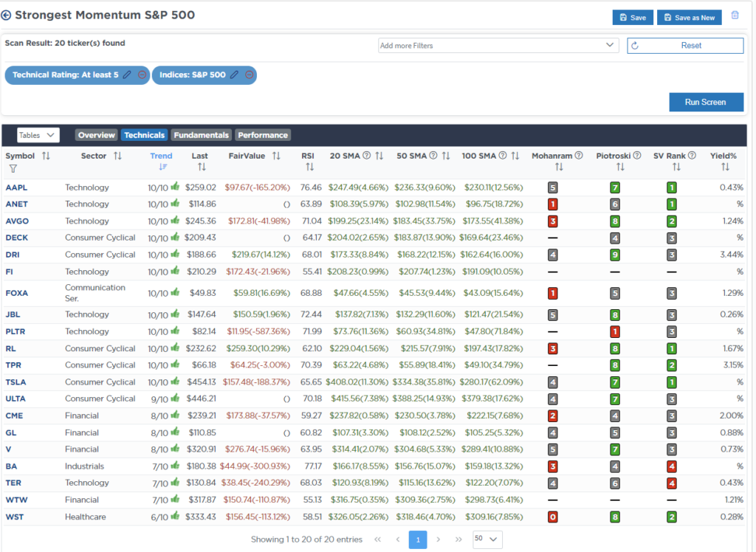Sort by the 100 SMA column

[x=515, y=156]
